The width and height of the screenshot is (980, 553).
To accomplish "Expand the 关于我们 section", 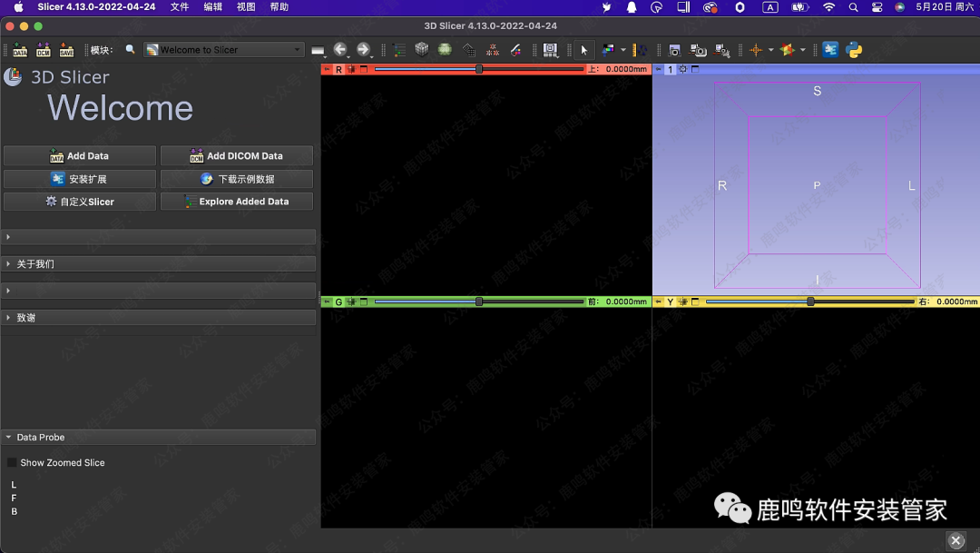I will (x=34, y=264).
